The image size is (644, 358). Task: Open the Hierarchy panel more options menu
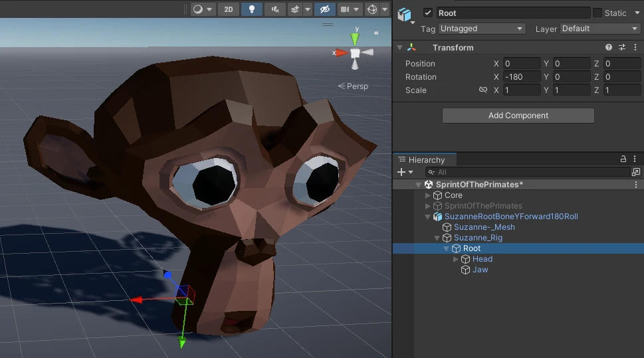635,159
